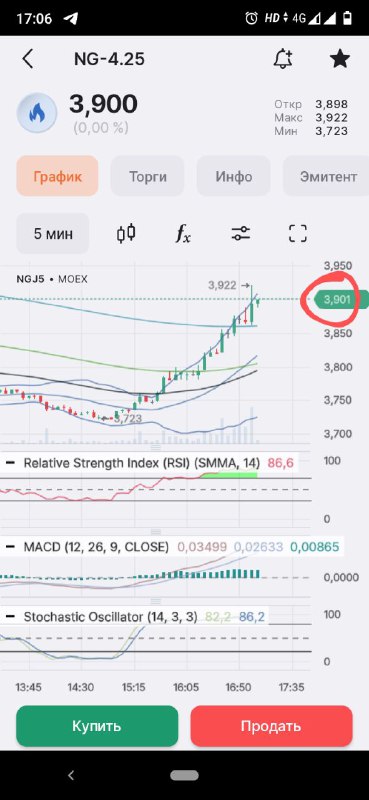Screen dimensions: 369x800
Task: Tap the Продать sell button
Action: click(271, 726)
